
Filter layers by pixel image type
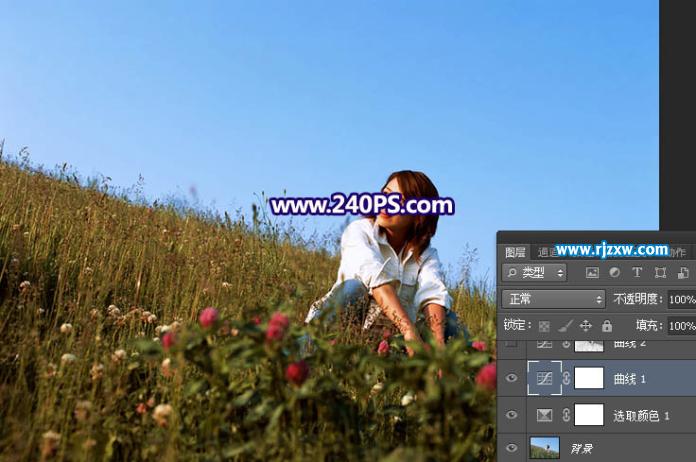click(x=592, y=272)
